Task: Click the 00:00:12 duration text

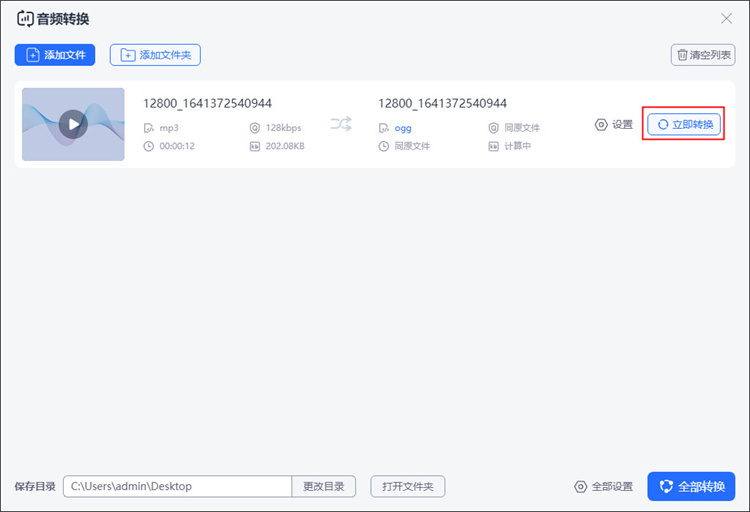Action: 177,146
